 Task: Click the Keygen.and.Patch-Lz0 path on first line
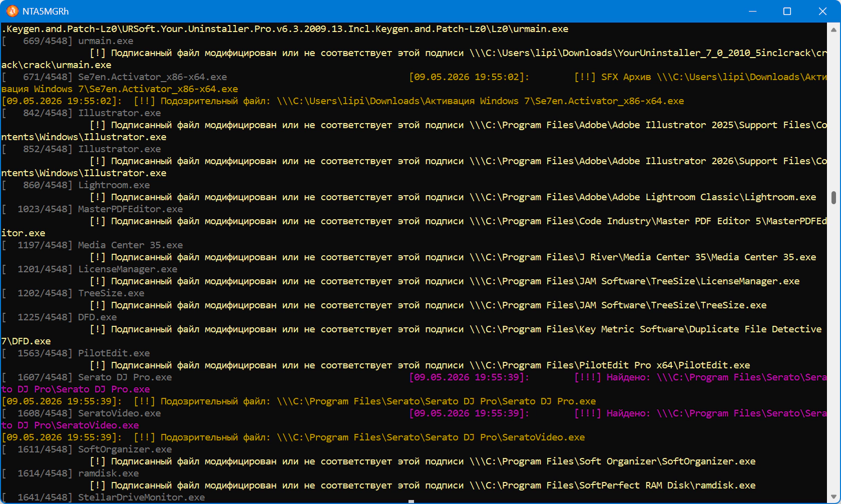[x=285, y=29]
